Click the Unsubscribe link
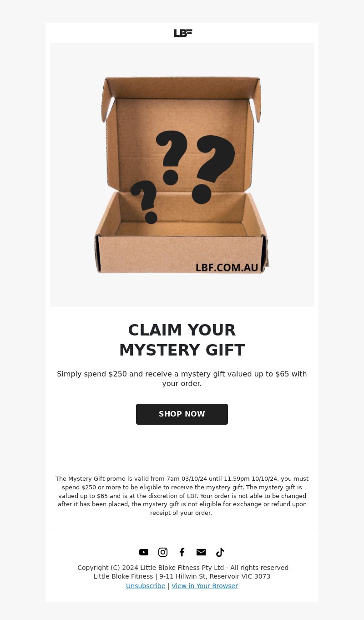 pos(146,586)
